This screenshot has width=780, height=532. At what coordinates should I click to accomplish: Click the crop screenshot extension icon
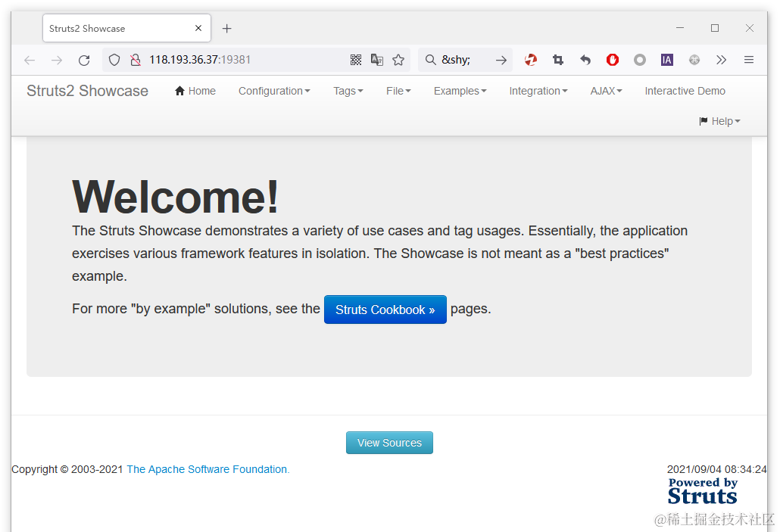pos(558,60)
